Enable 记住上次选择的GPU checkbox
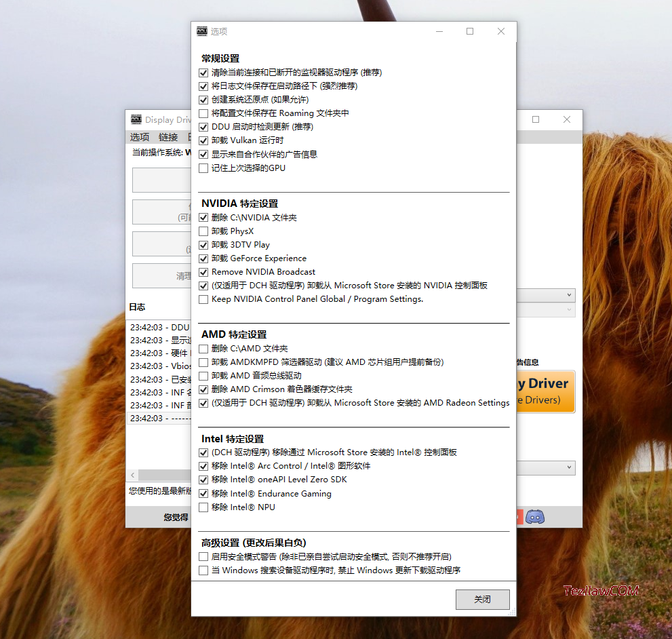This screenshot has height=639, width=672. coord(203,168)
